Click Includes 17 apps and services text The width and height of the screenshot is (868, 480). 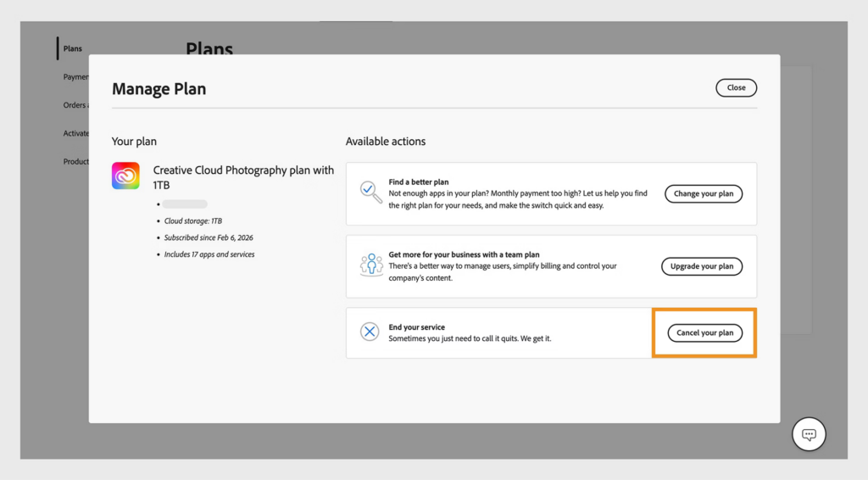click(x=209, y=254)
